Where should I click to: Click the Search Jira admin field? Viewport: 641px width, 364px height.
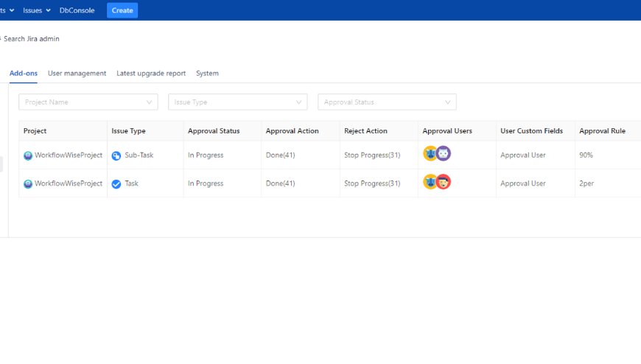(x=31, y=39)
